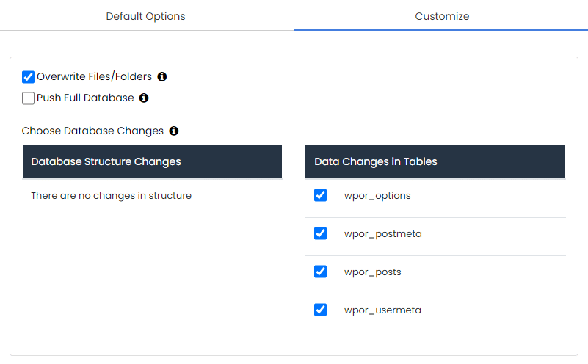Click the wpor_posts table name
The width and height of the screenshot is (588, 364).
point(373,272)
